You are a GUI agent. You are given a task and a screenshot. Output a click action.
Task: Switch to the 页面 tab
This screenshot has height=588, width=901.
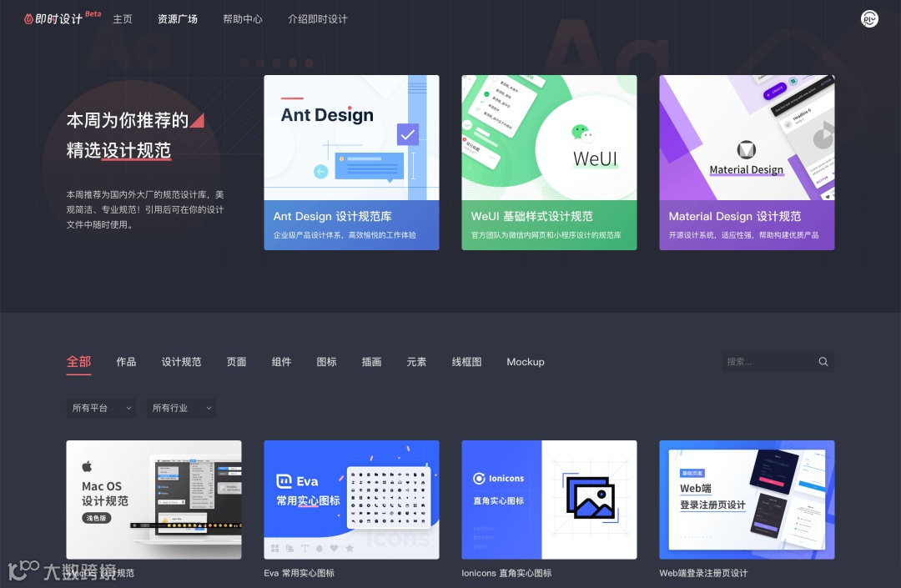pos(236,362)
